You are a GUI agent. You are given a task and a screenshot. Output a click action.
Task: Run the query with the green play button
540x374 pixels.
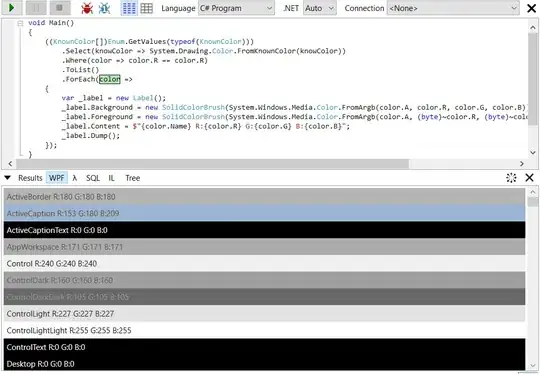(x=12, y=8)
